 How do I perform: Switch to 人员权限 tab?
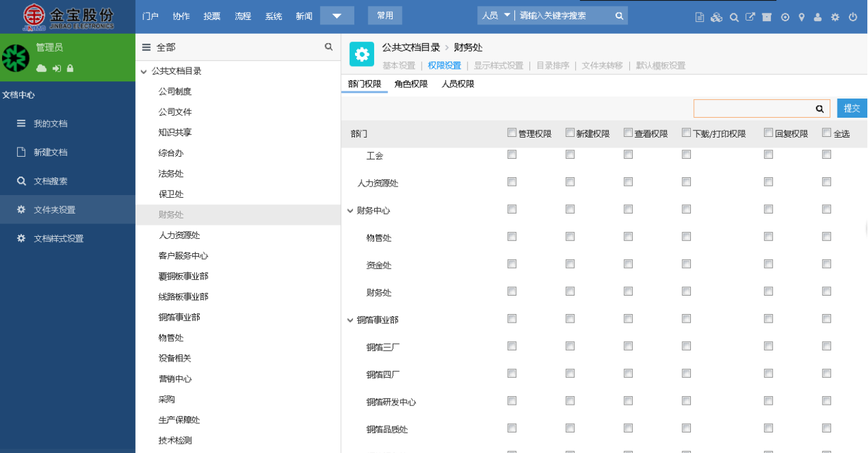click(458, 84)
